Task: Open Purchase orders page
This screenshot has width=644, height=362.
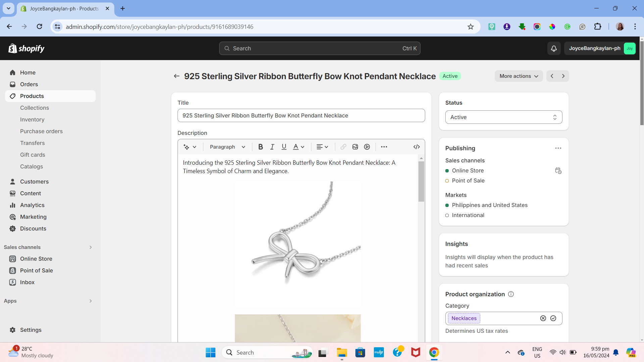Action: click(x=41, y=132)
